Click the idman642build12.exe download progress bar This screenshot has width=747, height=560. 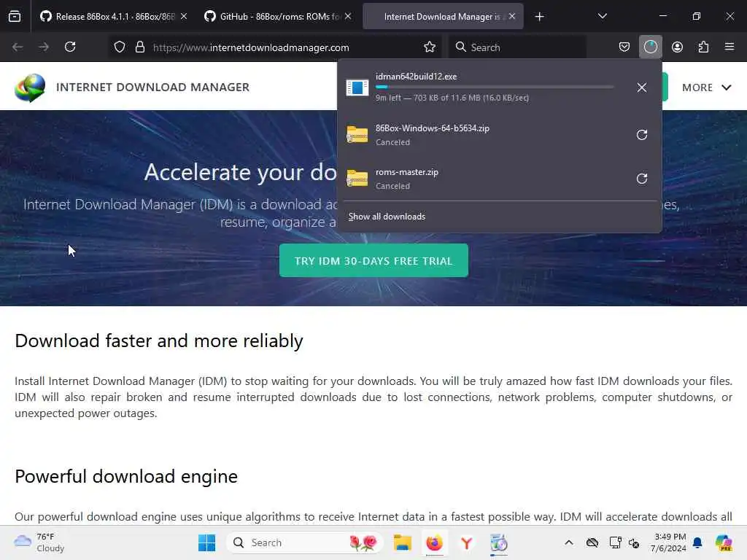click(x=495, y=87)
